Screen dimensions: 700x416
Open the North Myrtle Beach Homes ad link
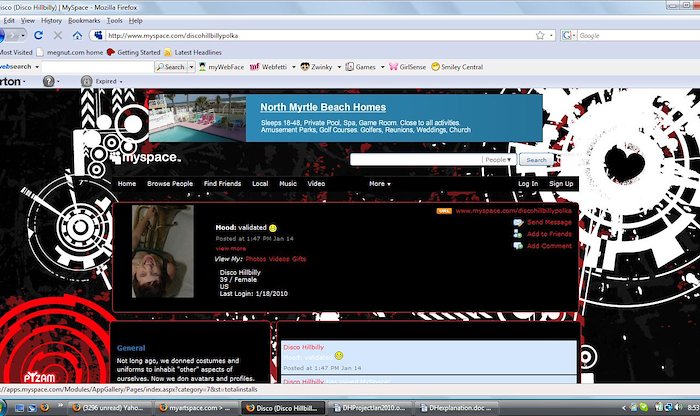coord(323,107)
